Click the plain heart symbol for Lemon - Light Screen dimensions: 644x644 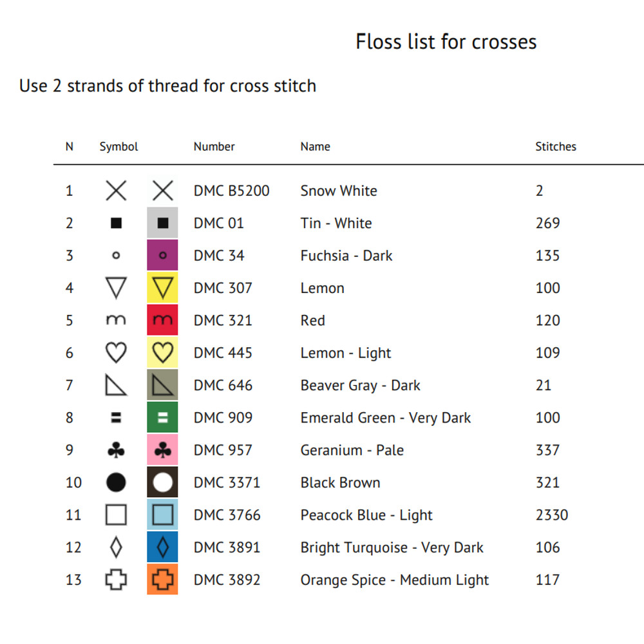pyautogui.click(x=116, y=353)
